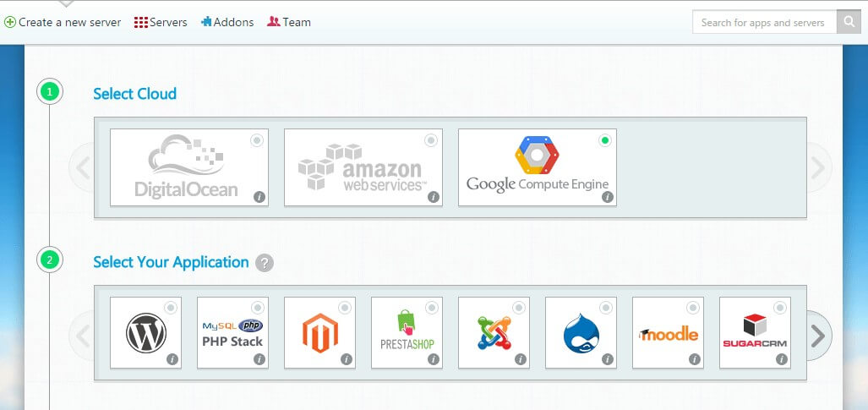The height and width of the screenshot is (410, 868).
Task: Open the Team link
Action: (289, 23)
